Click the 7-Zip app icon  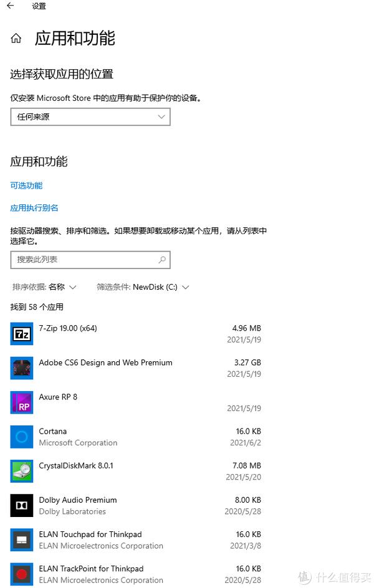(21, 333)
